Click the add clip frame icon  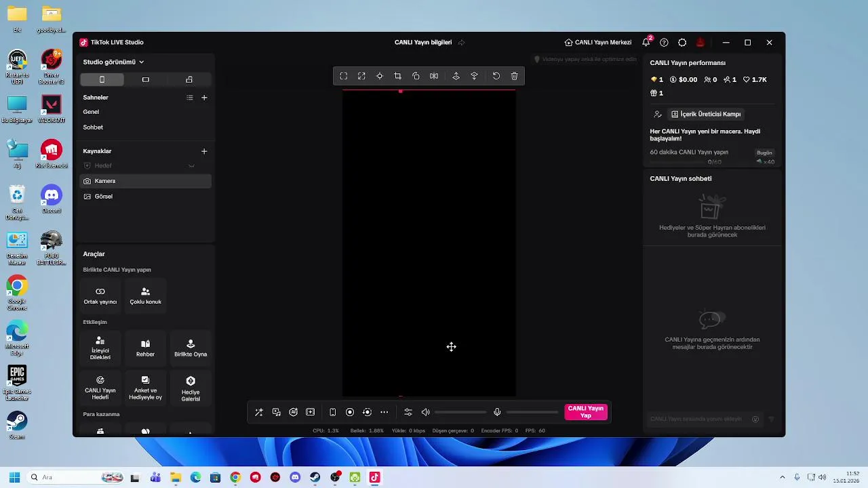(x=311, y=412)
